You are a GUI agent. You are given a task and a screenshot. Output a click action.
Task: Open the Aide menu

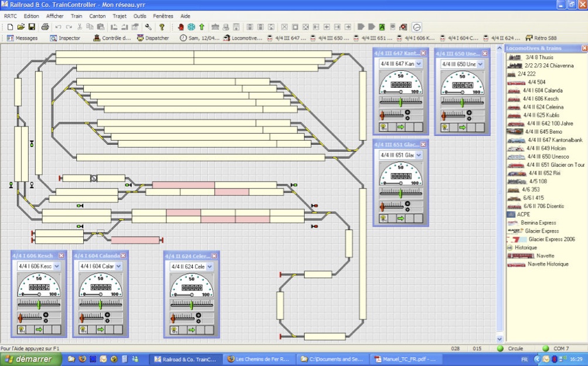tap(185, 16)
